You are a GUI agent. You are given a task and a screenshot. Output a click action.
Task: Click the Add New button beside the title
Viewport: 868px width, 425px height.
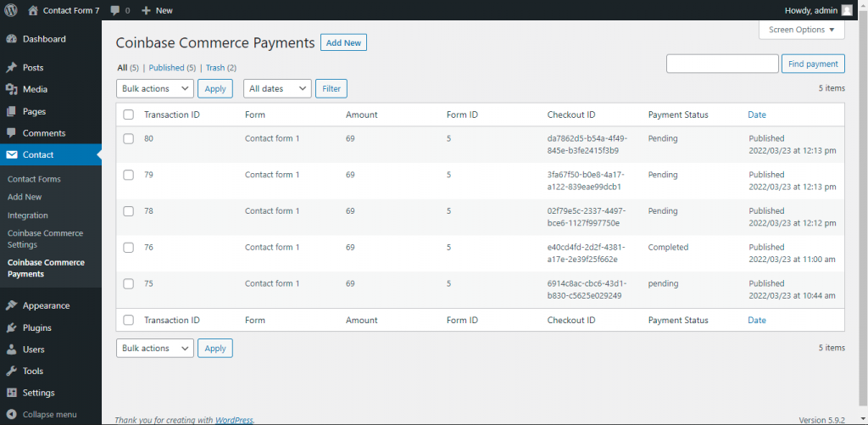tap(343, 43)
